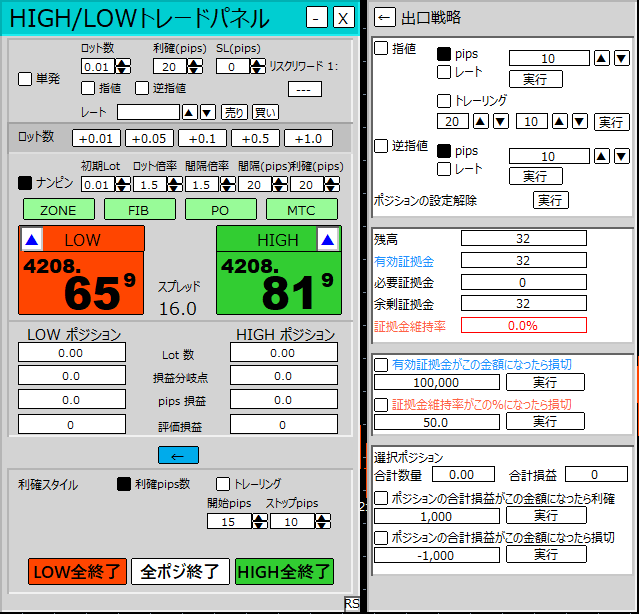Enable the 単発 checkbox

[25, 80]
